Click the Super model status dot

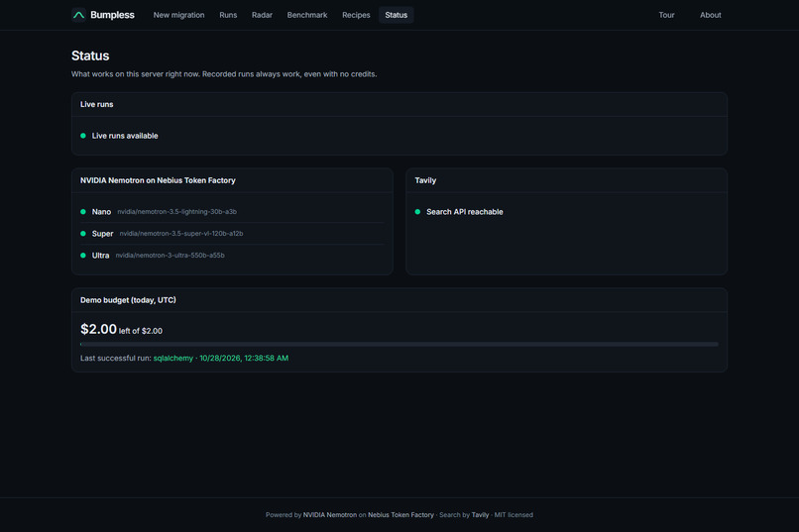[x=83, y=234]
